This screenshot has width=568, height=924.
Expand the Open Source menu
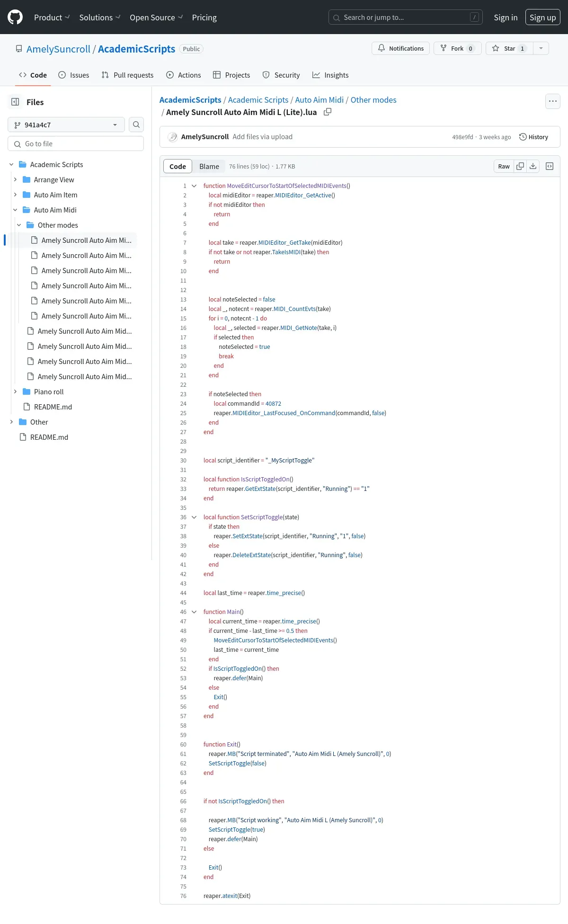coord(156,18)
